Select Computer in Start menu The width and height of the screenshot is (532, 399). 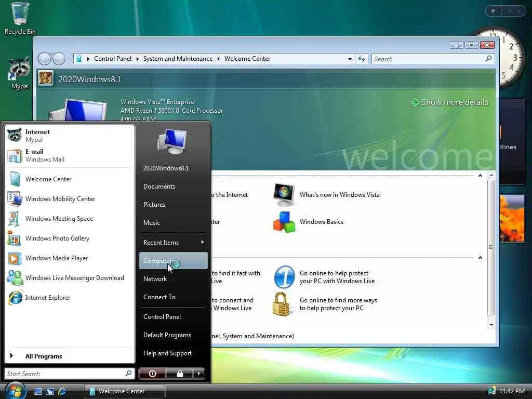pos(173,261)
